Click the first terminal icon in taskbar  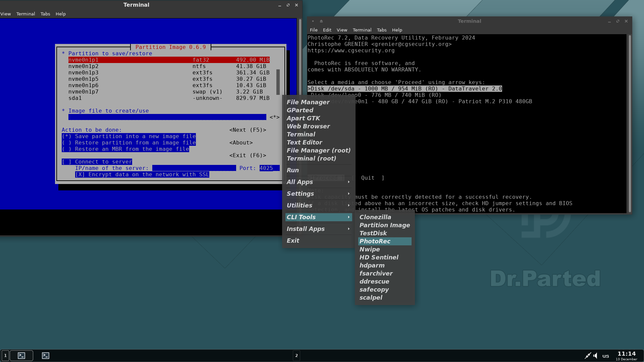click(x=21, y=356)
